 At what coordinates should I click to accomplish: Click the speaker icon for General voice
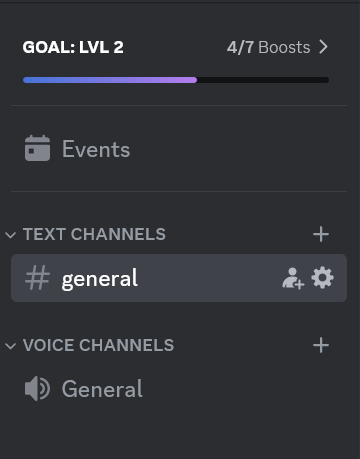coord(37,389)
